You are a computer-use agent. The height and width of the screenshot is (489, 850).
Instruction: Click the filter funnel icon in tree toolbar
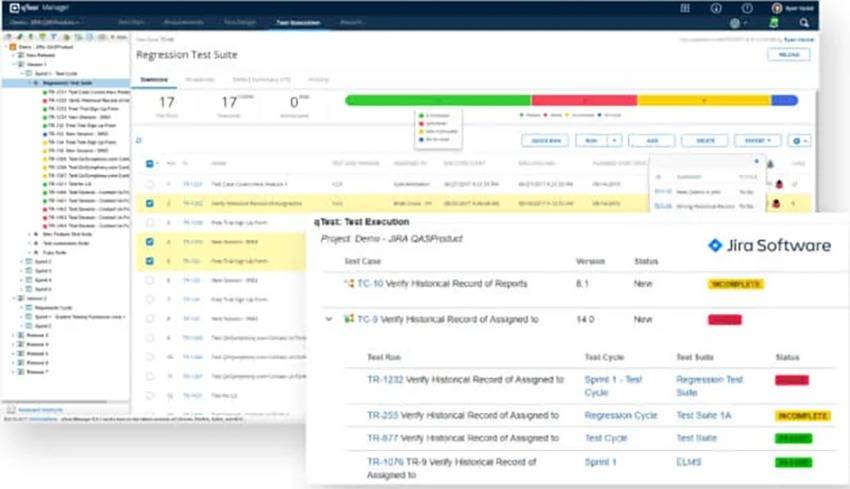pos(54,37)
